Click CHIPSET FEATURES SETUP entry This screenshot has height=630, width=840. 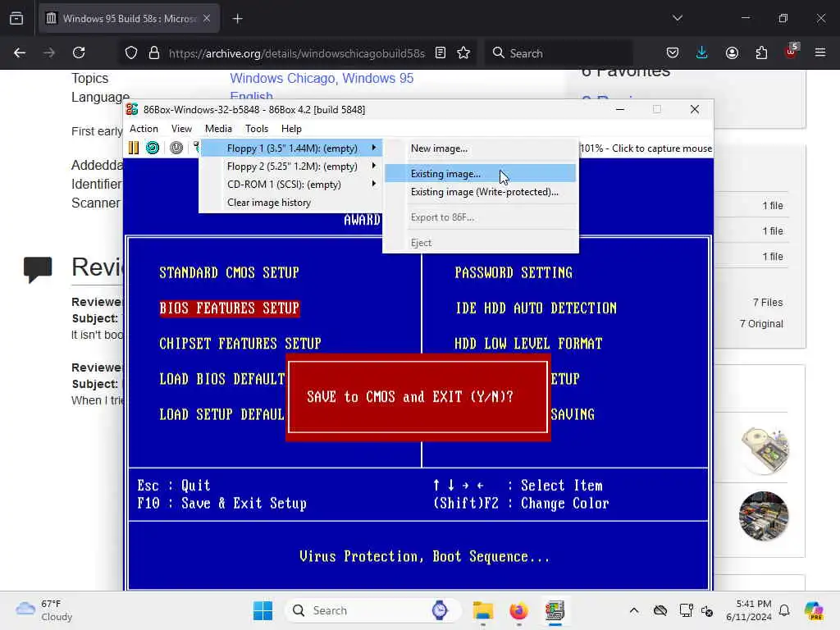point(240,344)
